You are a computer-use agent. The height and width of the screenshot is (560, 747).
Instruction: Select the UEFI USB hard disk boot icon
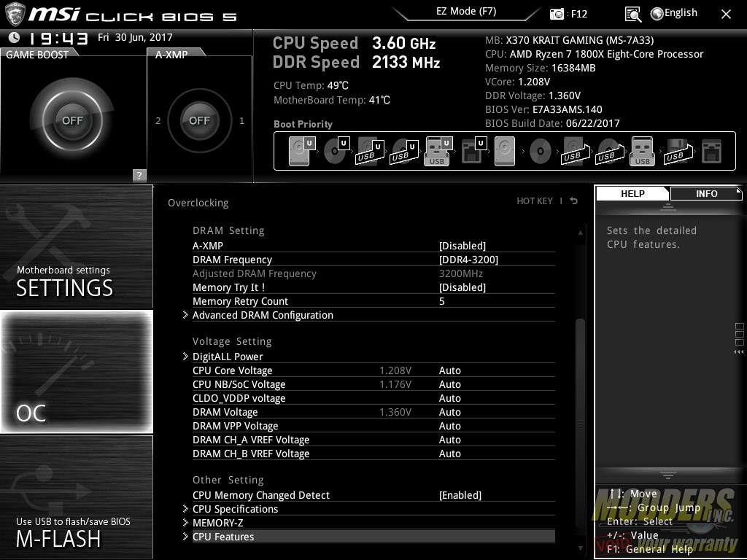click(370, 152)
